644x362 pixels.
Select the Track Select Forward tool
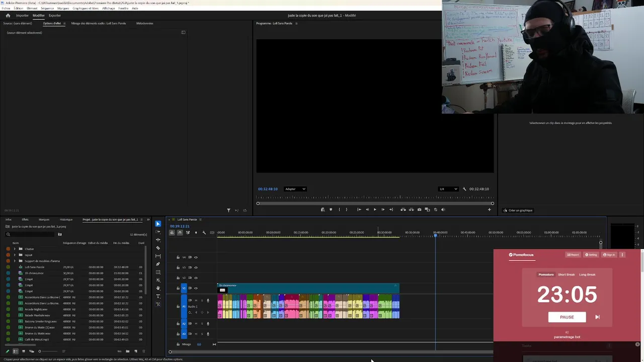158,232
